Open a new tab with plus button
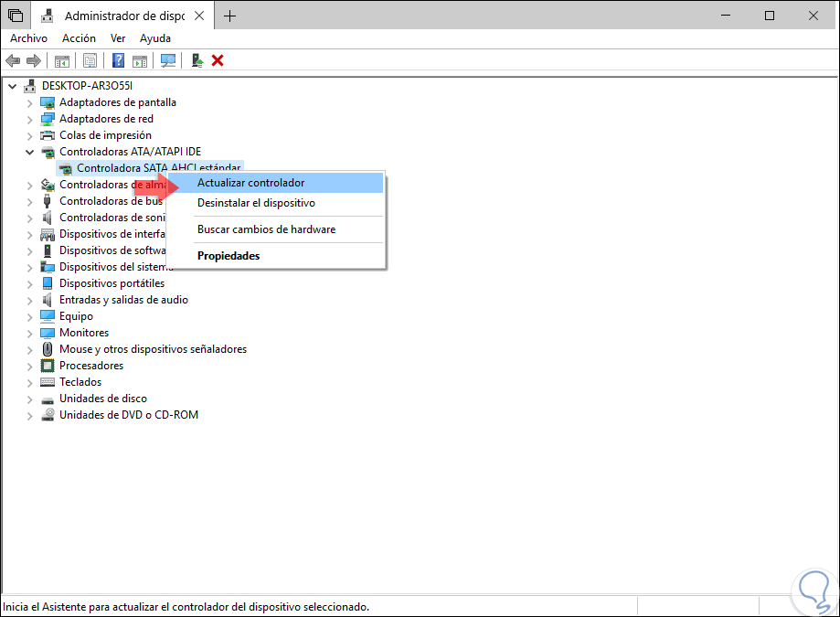Image resolution: width=840 pixels, height=617 pixels. click(229, 16)
